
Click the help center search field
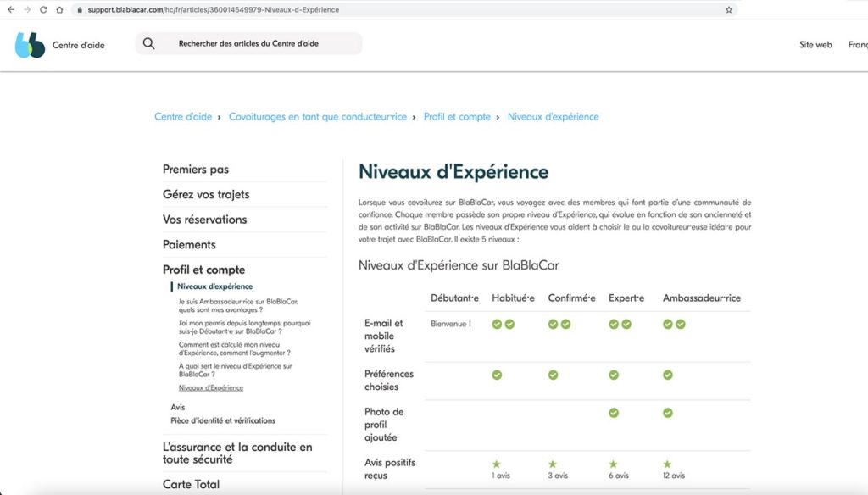point(248,43)
